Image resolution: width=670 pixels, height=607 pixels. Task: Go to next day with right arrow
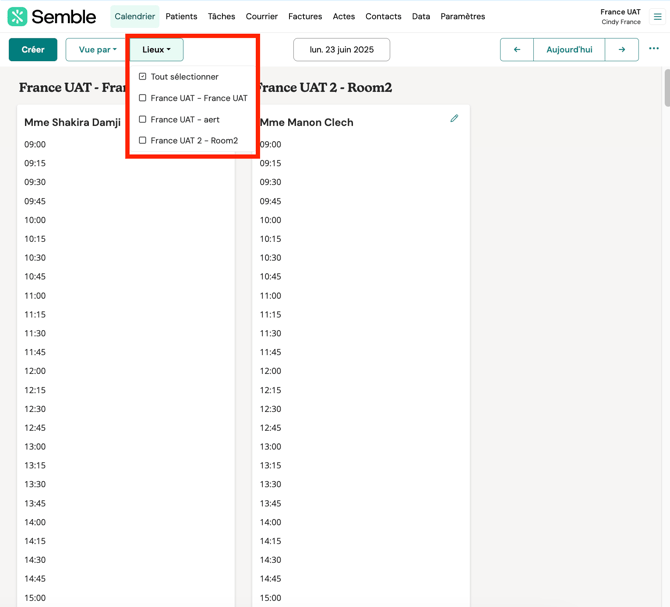click(622, 49)
